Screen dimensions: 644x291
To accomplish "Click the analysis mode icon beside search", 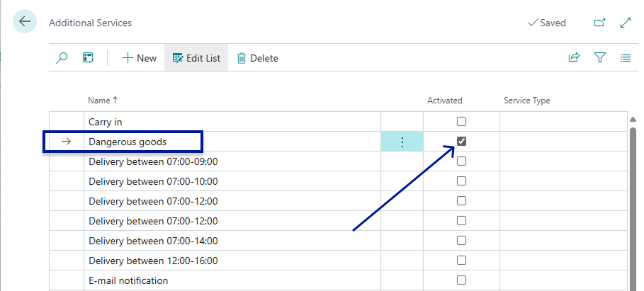I will coord(88,58).
